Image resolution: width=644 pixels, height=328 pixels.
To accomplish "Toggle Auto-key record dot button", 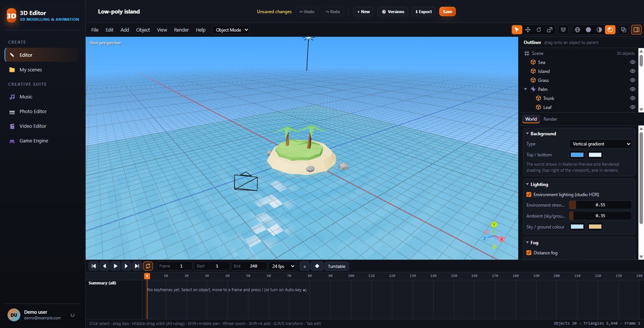I will (305, 266).
